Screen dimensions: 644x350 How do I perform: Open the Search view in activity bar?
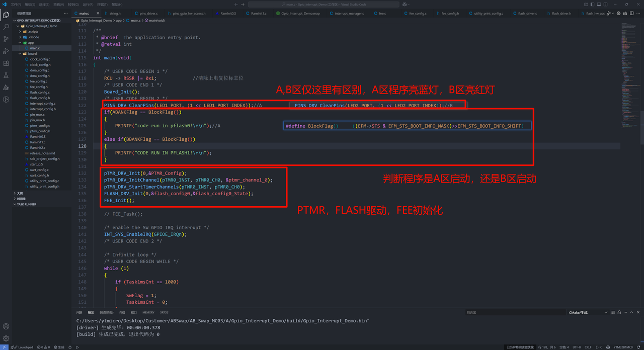coord(6,27)
